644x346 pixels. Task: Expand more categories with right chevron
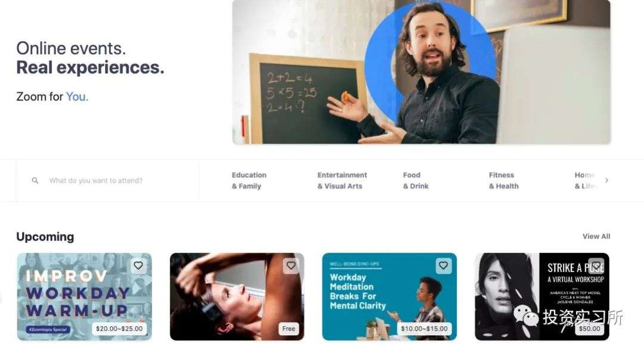[606, 180]
